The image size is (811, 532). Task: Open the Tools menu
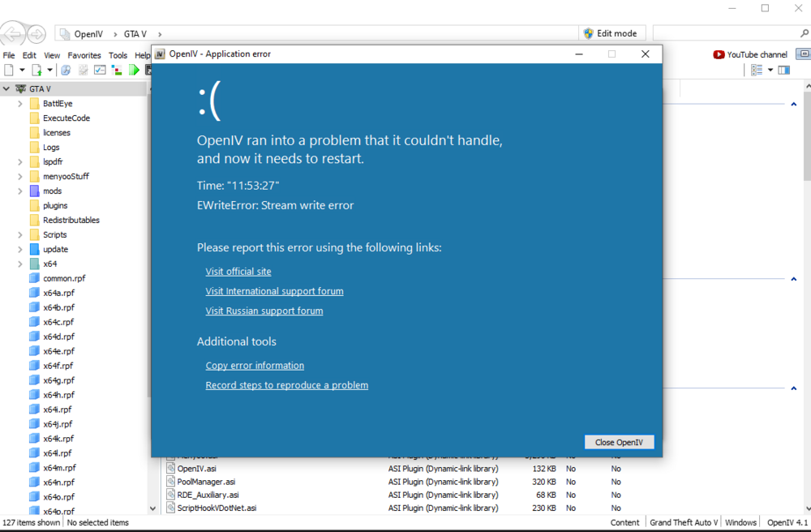click(118, 54)
